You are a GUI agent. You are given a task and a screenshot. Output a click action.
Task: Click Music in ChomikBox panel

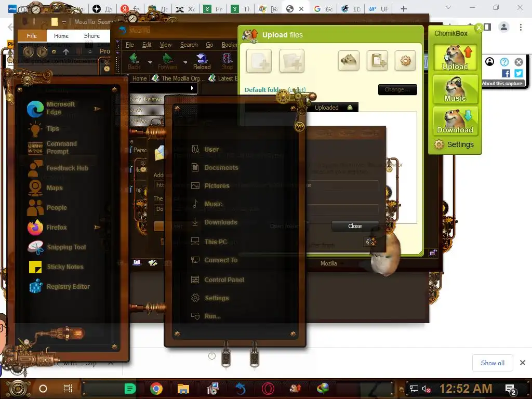tap(455, 89)
